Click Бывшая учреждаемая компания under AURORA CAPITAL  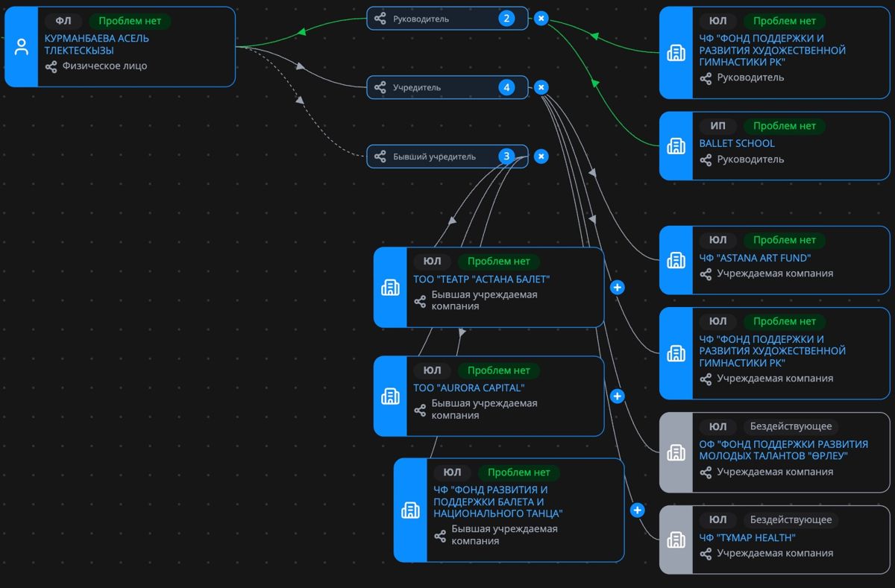(x=484, y=409)
